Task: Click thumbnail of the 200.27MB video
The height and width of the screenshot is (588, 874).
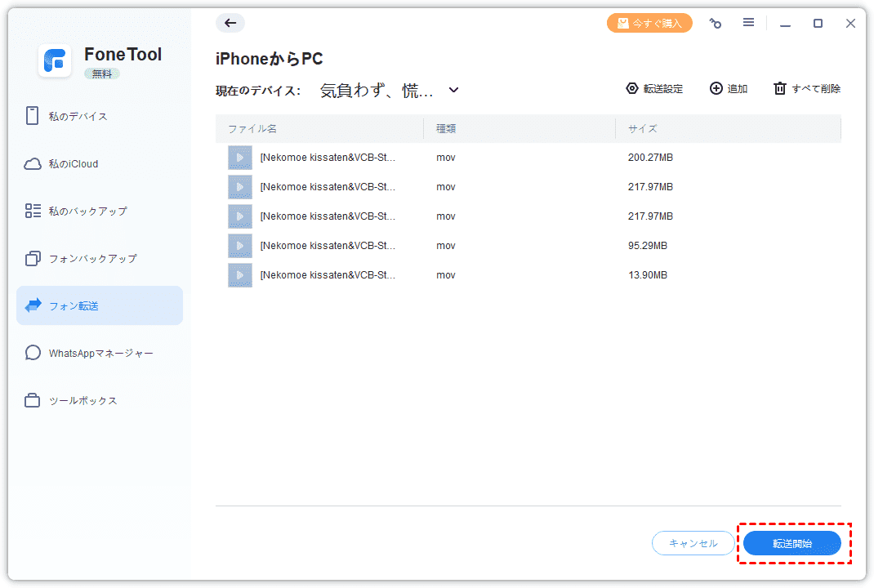Action: [240, 158]
